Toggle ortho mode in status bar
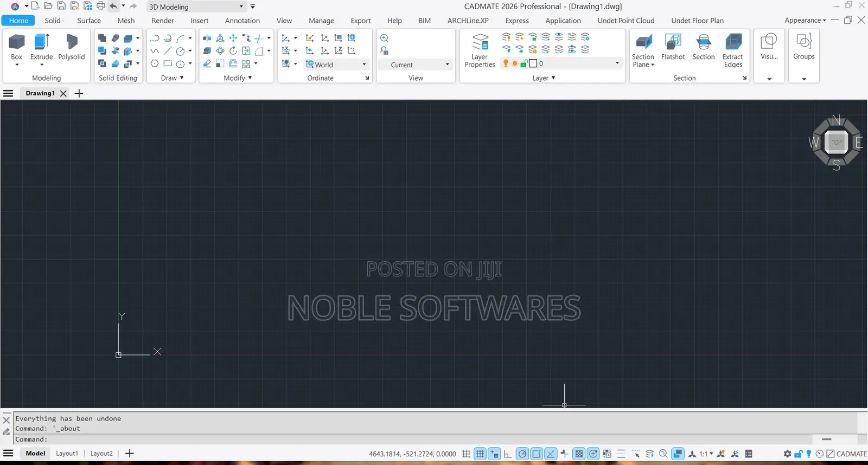 tap(508, 454)
